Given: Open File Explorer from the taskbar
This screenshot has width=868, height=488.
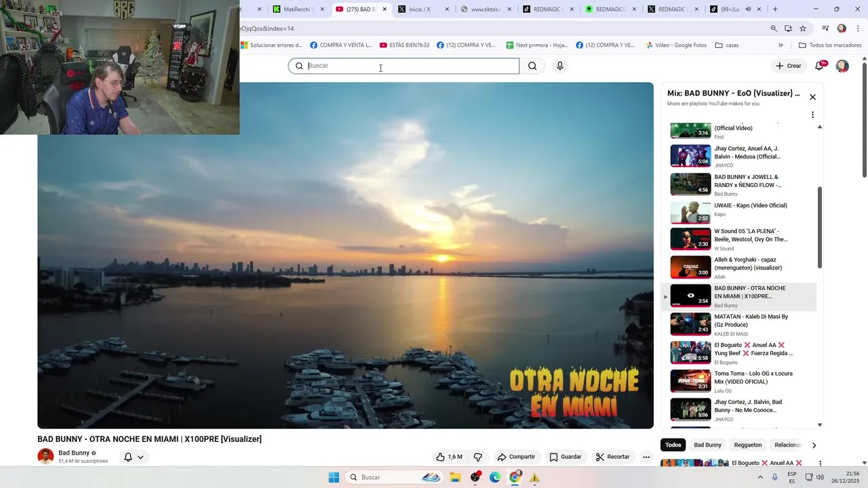Looking at the screenshot, I should [x=455, y=477].
